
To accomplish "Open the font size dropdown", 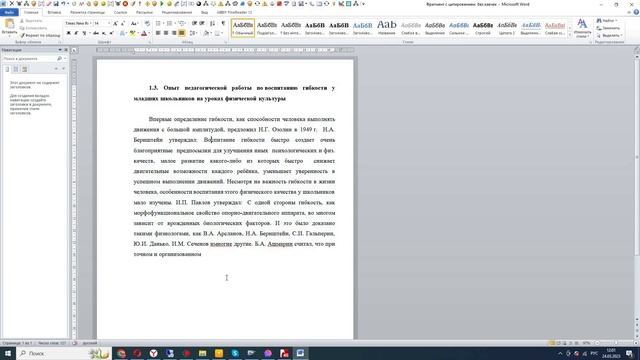I will tap(109, 23).
